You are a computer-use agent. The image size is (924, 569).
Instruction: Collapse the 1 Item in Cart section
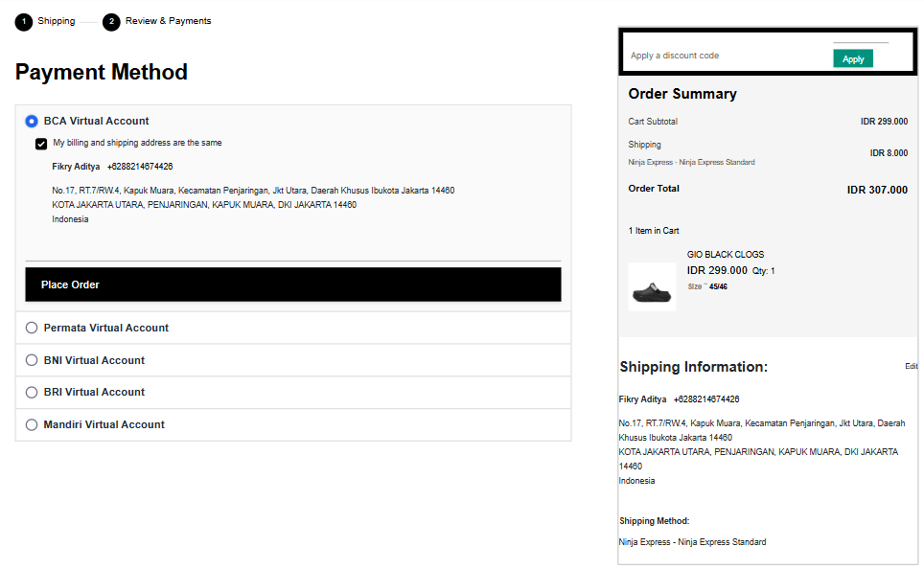(654, 231)
